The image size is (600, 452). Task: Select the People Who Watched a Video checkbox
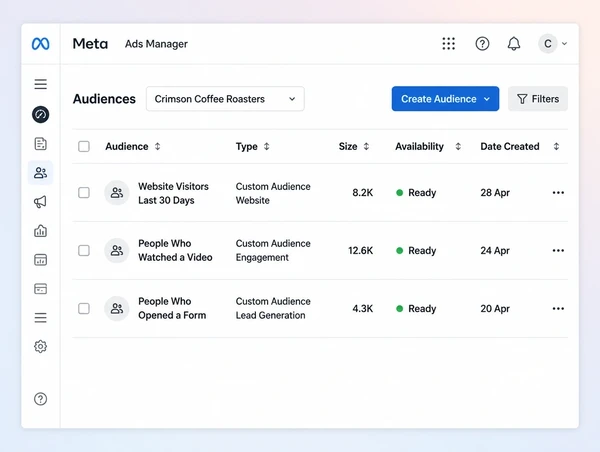tap(84, 250)
